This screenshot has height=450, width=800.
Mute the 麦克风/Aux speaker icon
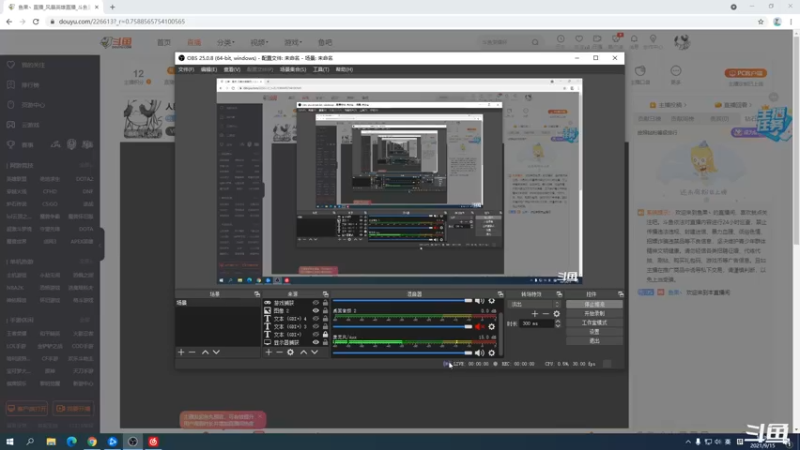480,353
